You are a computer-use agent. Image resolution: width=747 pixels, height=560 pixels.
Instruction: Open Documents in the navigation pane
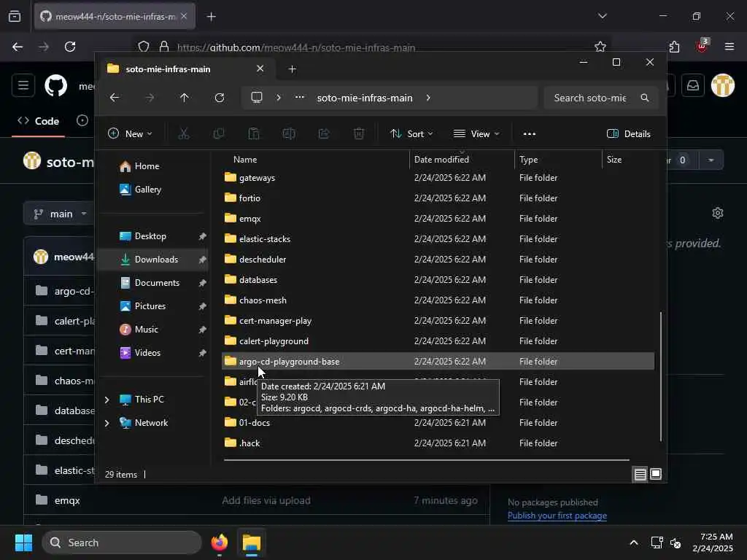pos(156,283)
